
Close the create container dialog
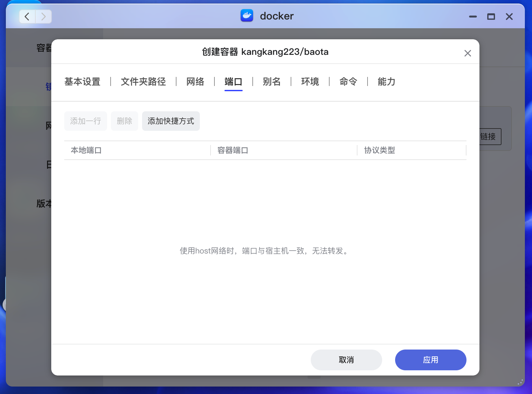(x=467, y=53)
